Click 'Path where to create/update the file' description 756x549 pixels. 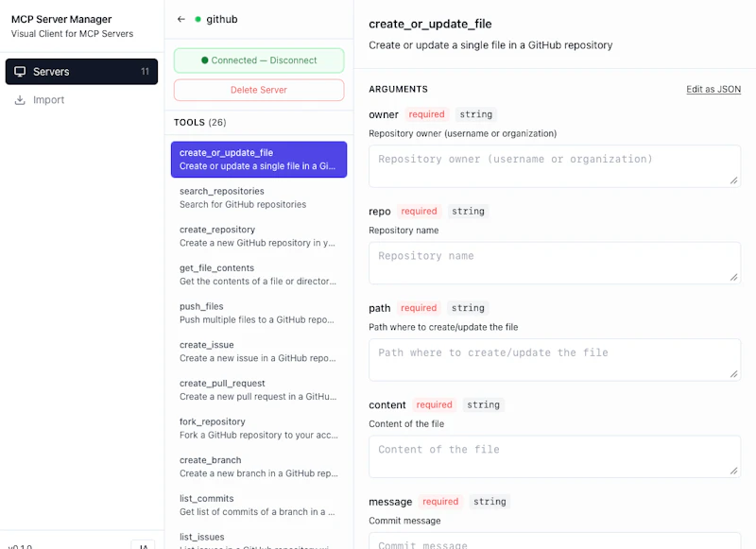pyautogui.click(x=443, y=327)
